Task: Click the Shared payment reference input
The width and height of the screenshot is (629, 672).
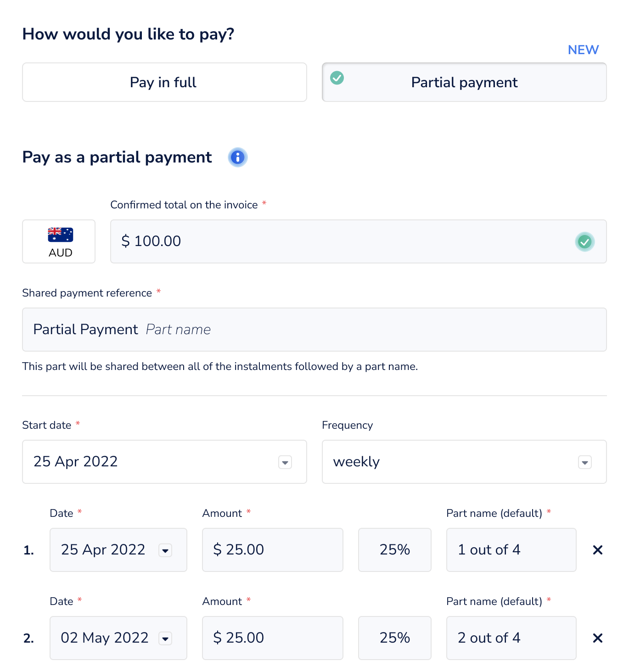Action: coord(314,330)
